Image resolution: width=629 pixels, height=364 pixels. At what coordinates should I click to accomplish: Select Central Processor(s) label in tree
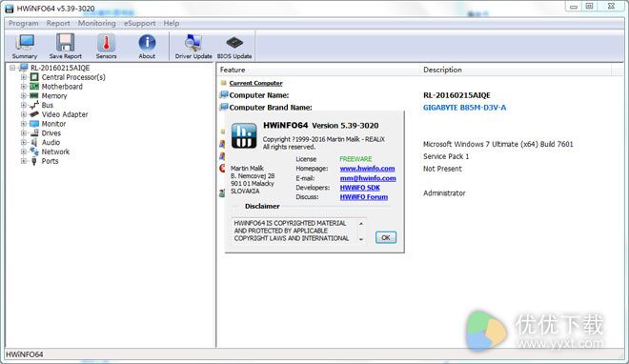[x=73, y=77]
